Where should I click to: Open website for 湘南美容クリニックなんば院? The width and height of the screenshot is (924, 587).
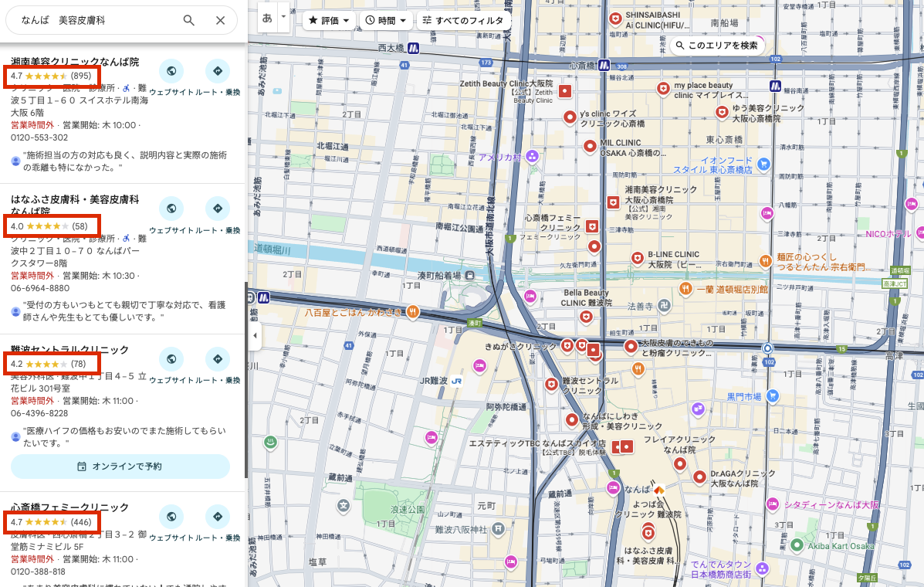click(171, 71)
